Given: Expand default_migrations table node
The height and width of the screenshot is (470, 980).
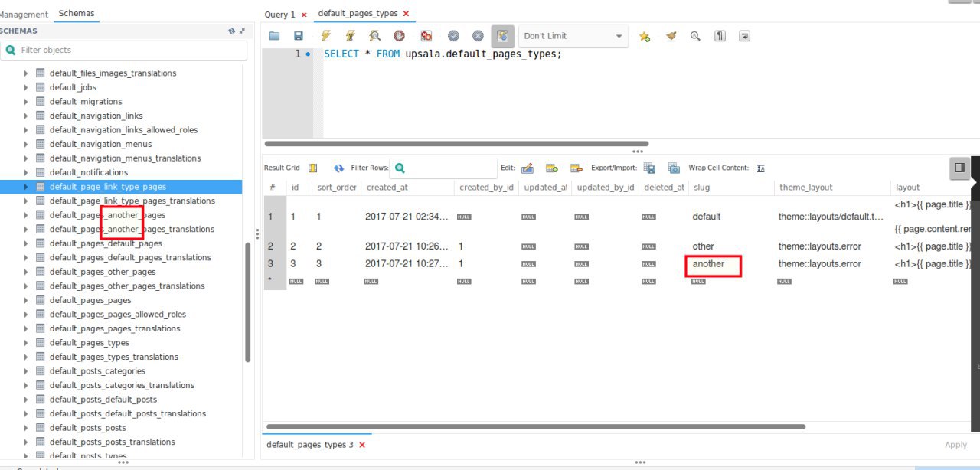Looking at the screenshot, I should [x=25, y=102].
